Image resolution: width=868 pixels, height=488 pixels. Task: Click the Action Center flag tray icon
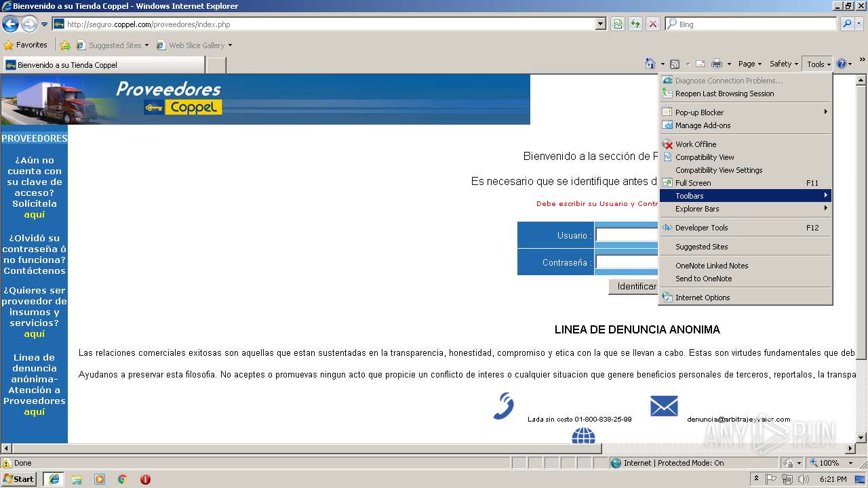[x=771, y=479]
